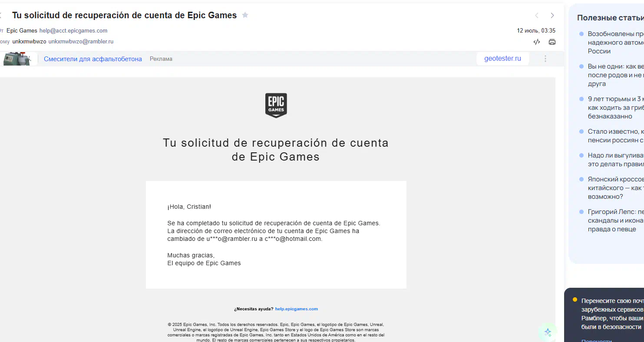
Task: Open the Смесители для асфальтобетона ad link
Action: point(93,59)
